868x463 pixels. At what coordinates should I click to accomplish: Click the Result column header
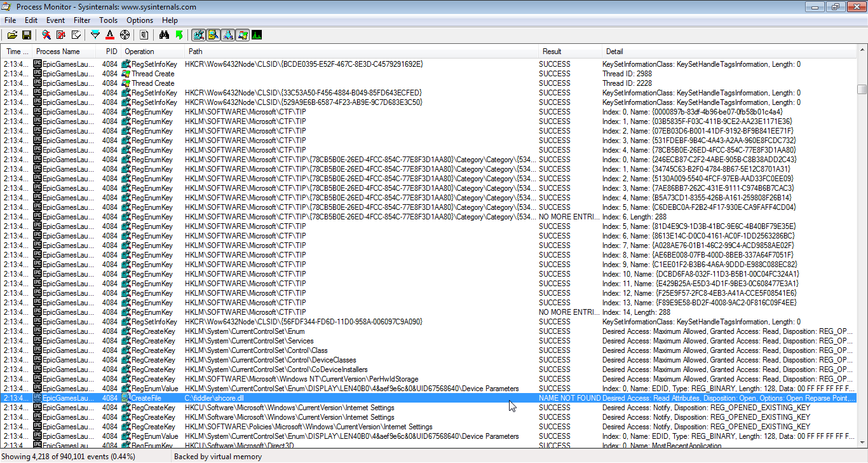pos(570,52)
